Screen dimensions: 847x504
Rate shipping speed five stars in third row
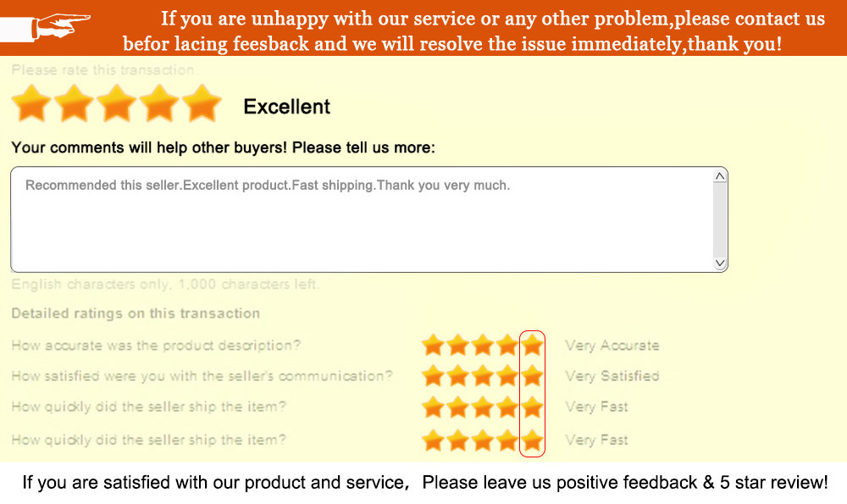pyautogui.click(x=532, y=407)
